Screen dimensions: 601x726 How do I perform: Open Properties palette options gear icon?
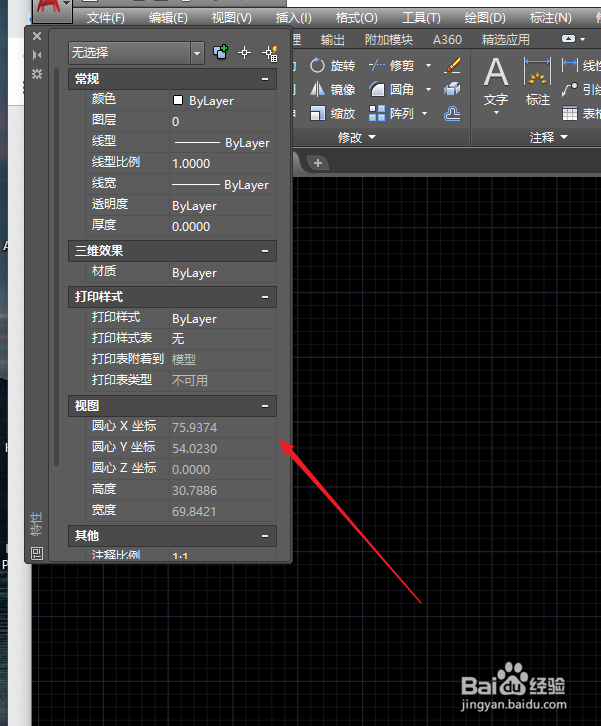click(37, 74)
